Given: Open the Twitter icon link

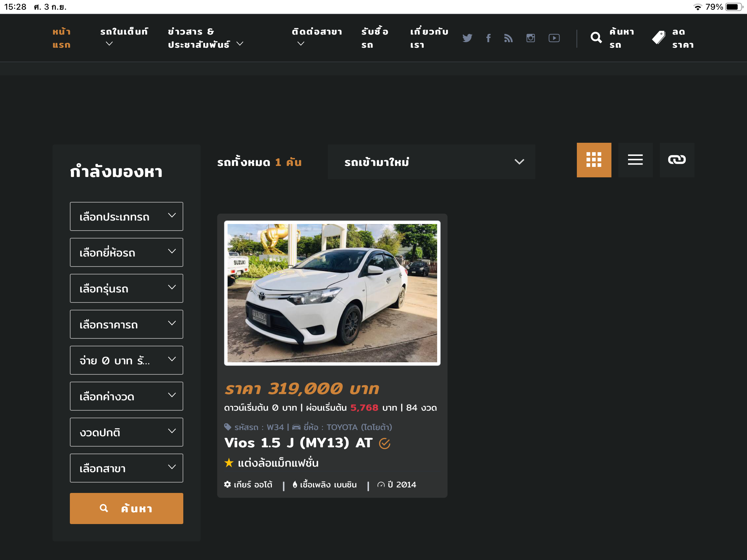Looking at the screenshot, I should coord(467,38).
